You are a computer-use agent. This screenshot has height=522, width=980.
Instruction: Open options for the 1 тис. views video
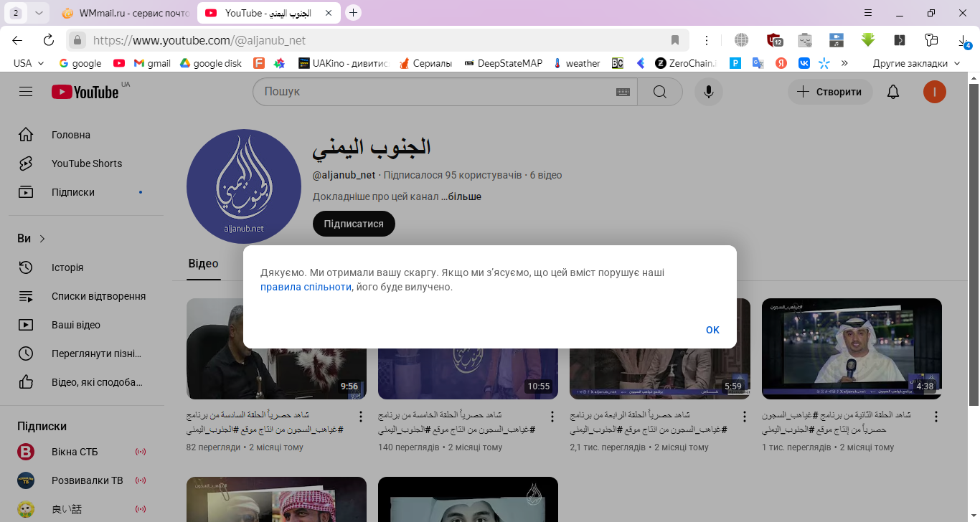[x=936, y=417]
